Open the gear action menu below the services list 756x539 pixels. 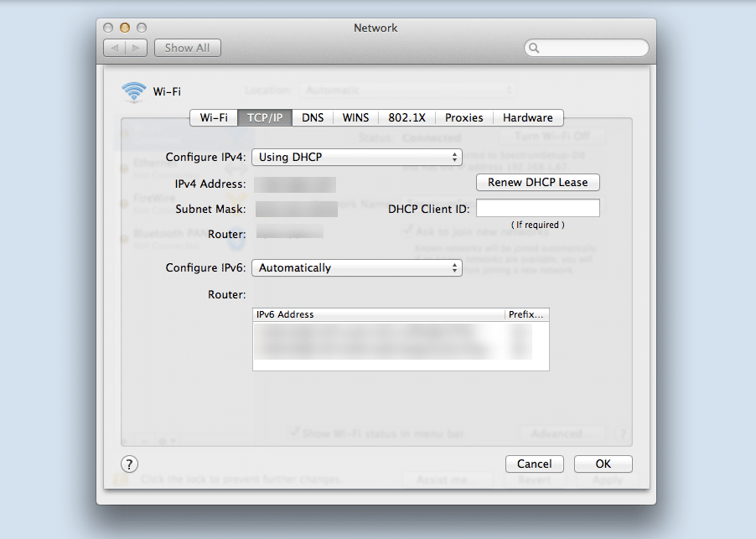click(163, 439)
